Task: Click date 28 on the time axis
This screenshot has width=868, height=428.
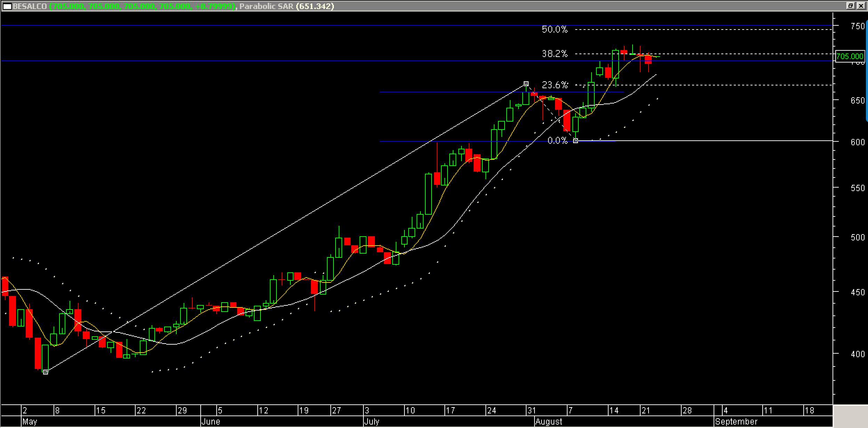Action: pos(687,411)
